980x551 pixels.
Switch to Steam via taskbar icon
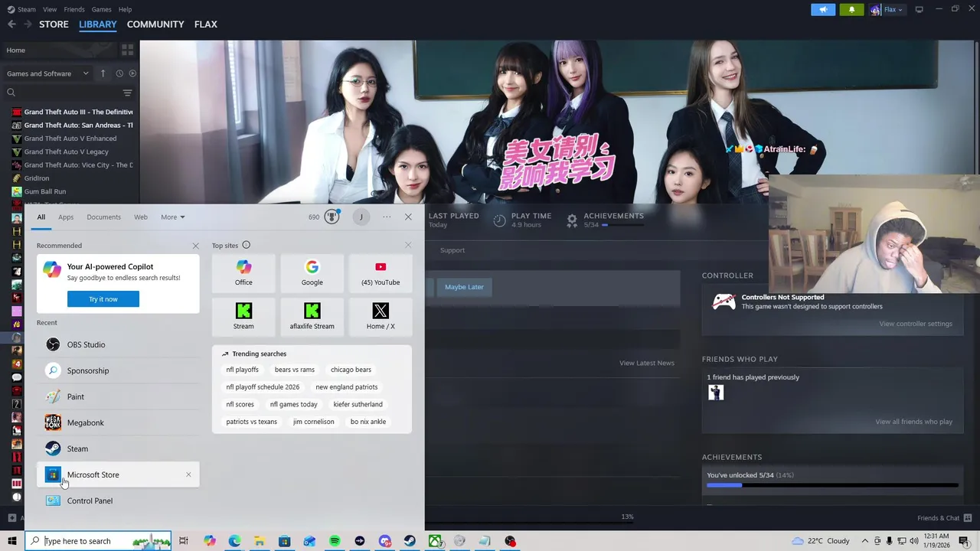coord(410,541)
